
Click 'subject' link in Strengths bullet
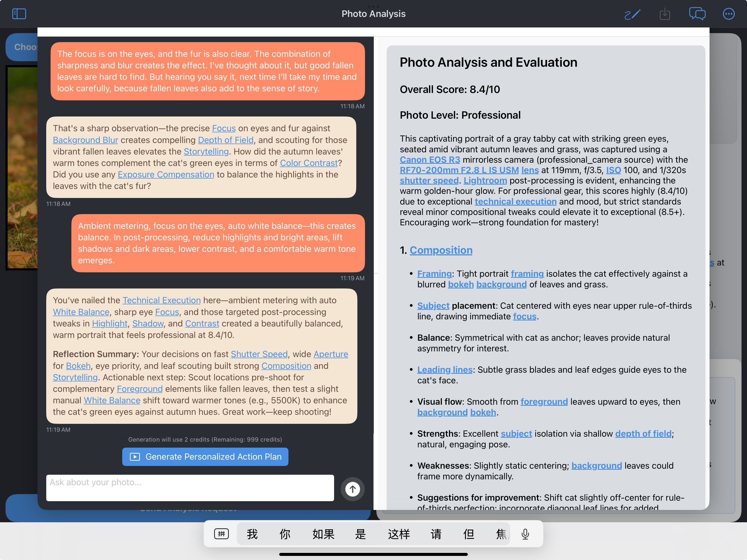(x=516, y=434)
